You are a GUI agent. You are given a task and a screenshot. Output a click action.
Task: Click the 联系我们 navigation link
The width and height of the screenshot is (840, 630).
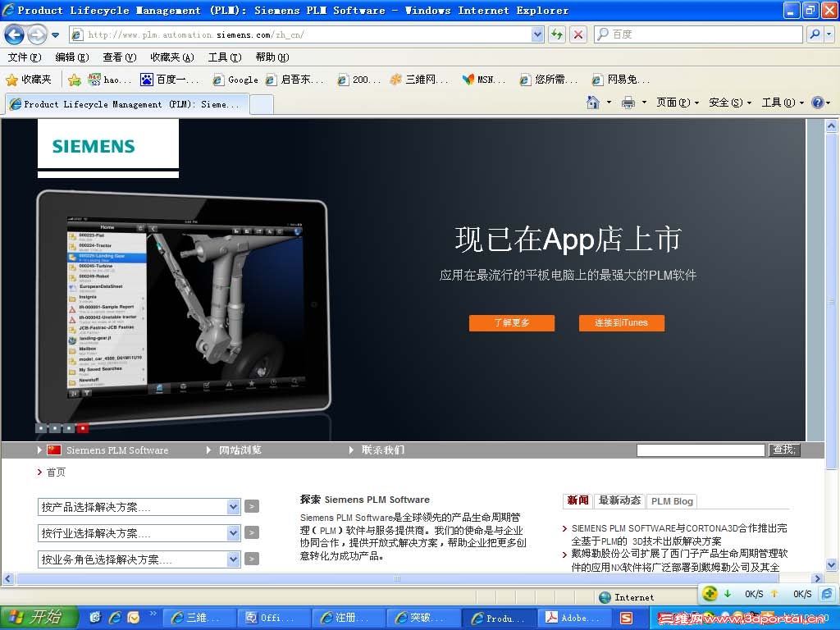(383, 450)
